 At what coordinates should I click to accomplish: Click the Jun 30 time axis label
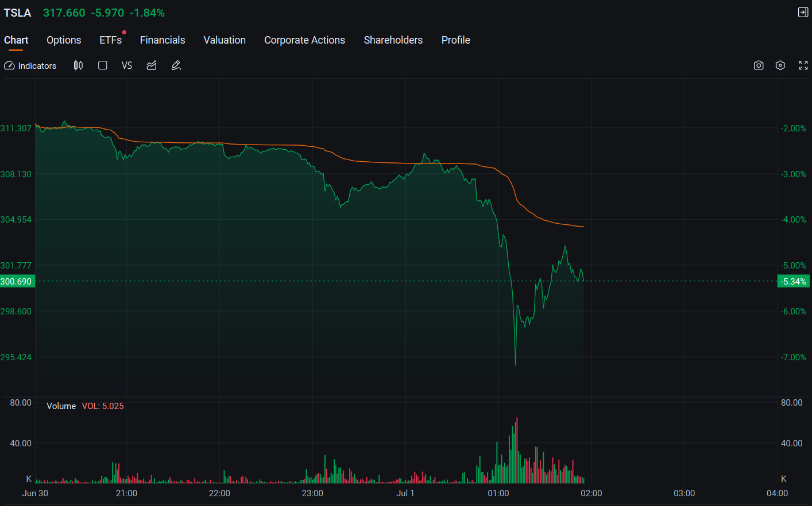coord(35,493)
